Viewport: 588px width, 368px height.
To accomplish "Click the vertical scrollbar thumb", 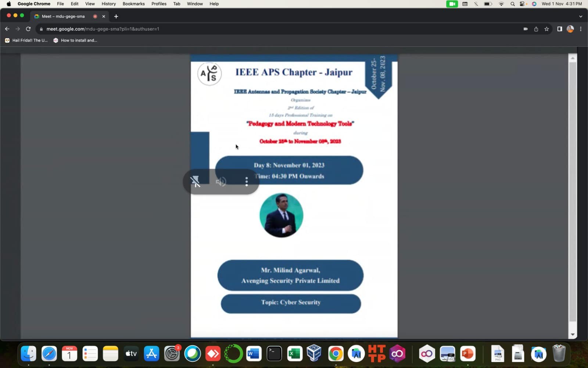I will pyautogui.click(x=573, y=191).
